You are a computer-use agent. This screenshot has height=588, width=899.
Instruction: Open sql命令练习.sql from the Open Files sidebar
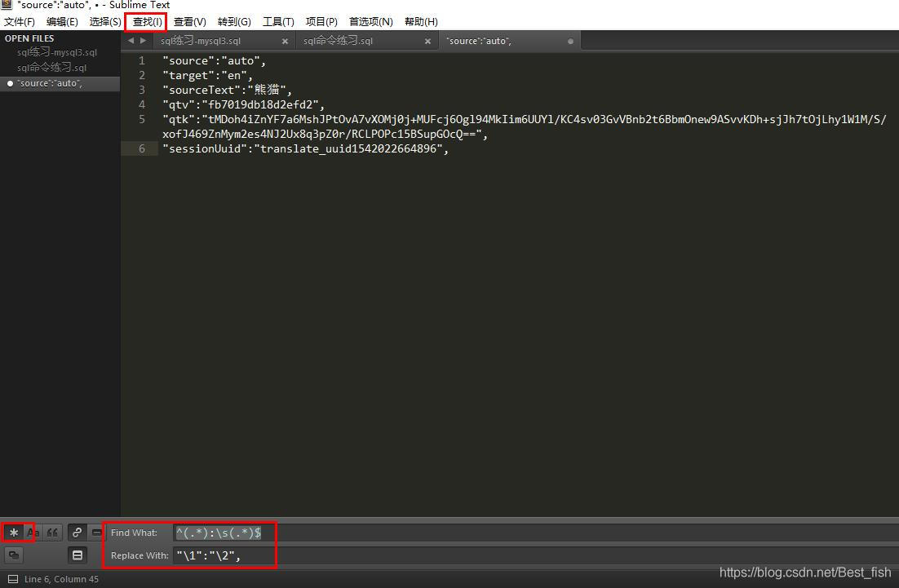pyautogui.click(x=51, y=68)
